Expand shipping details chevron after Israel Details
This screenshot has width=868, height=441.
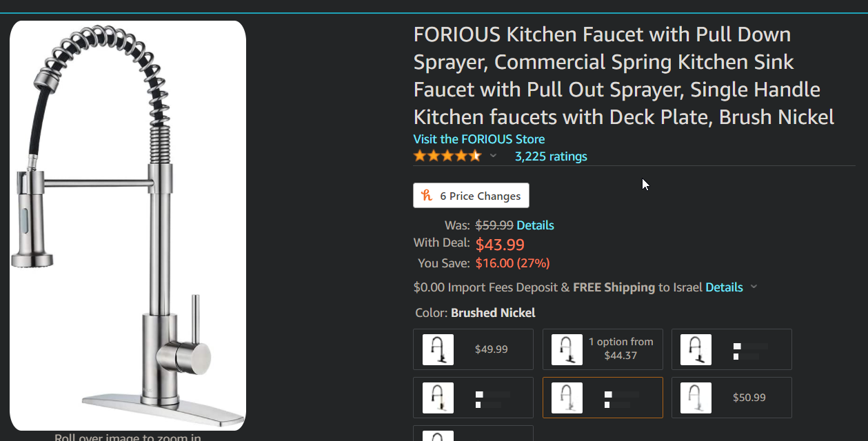pyautogui.click(x=754, y=287)
